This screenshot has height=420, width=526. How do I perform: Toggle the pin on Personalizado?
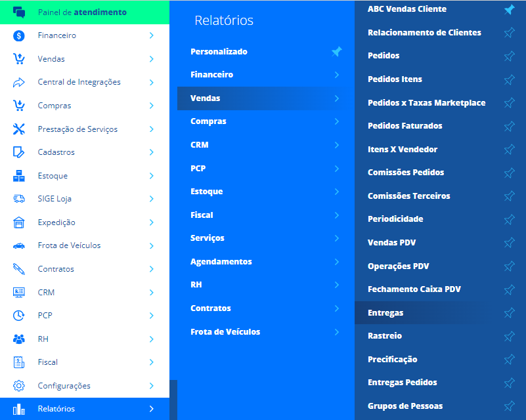[336, 52]
